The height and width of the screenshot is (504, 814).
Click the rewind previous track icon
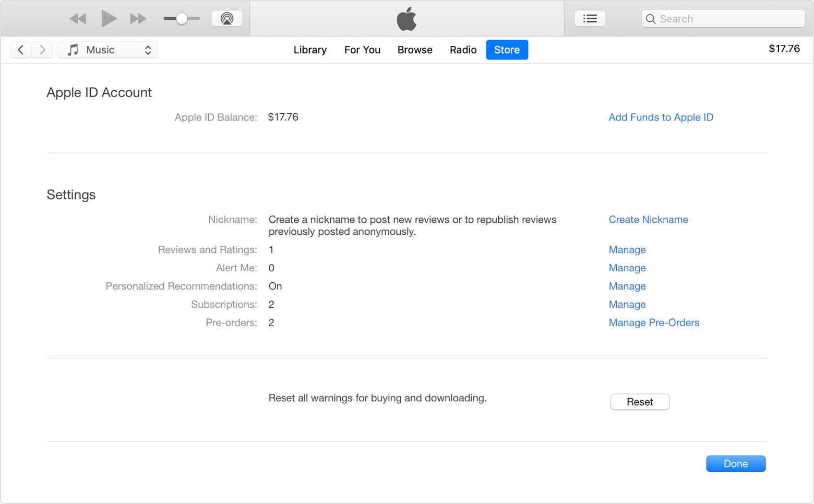(x=78, y=19)
